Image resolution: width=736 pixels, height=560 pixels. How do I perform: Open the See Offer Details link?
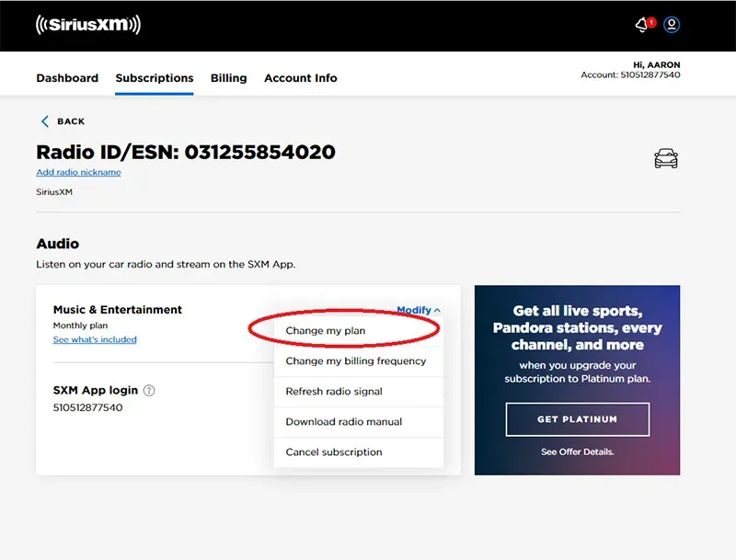(x=577, y=451)
